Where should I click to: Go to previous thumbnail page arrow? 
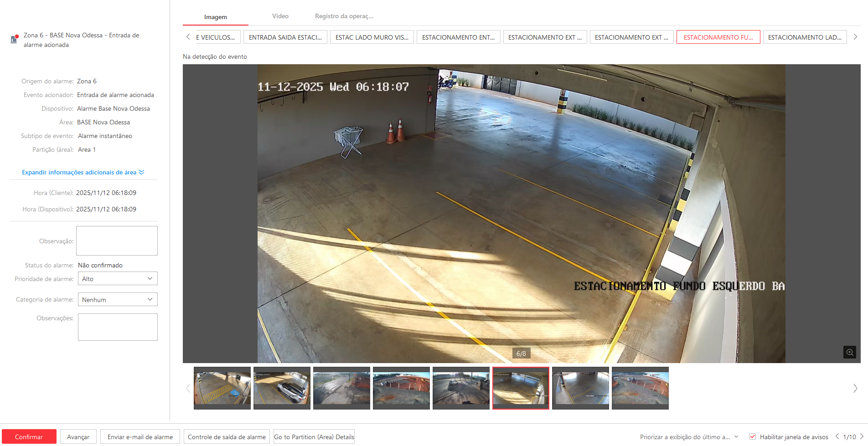point(188,388)
